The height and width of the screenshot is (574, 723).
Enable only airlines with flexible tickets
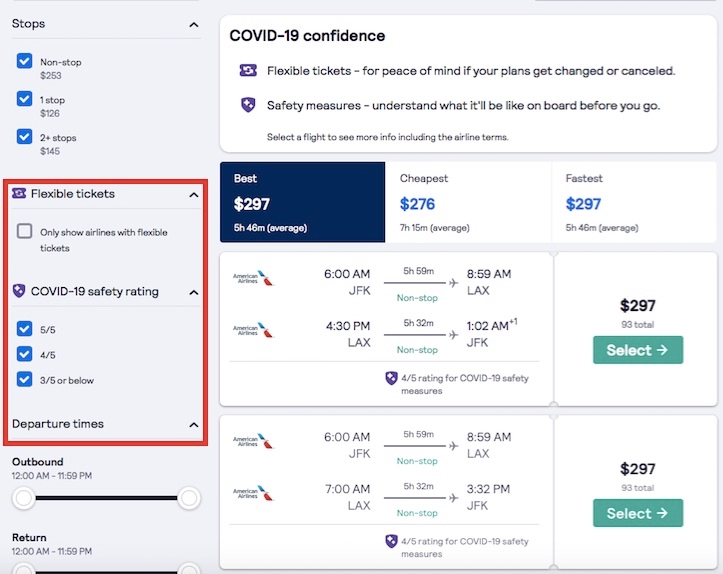click(24, 231)
